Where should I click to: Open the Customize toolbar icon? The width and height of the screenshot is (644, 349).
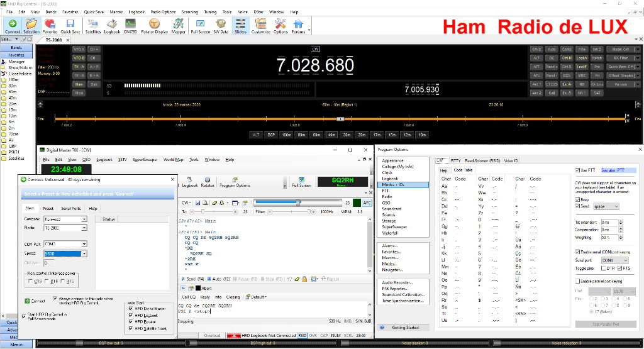(x=260, y=25)
